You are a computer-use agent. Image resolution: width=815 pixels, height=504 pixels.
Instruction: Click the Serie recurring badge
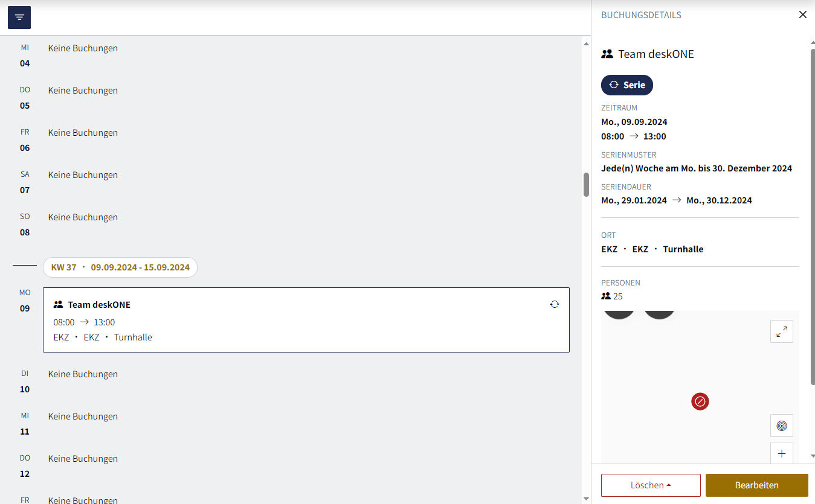pos(627,85)
